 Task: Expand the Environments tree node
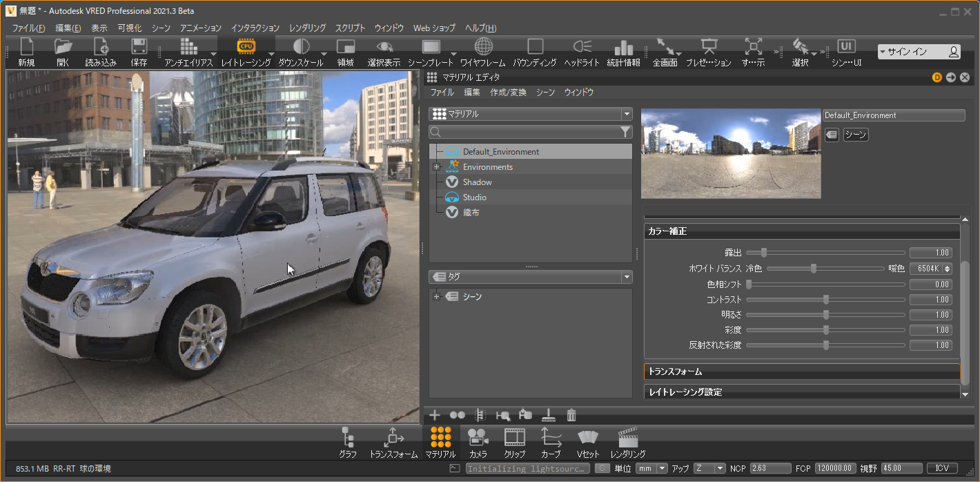[x=436, y=167]
